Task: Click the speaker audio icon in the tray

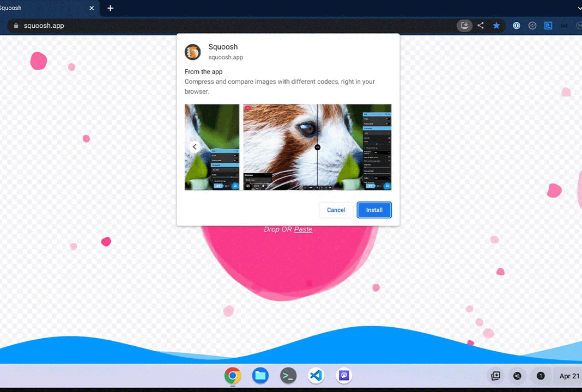Action: [x=517, y=376]
